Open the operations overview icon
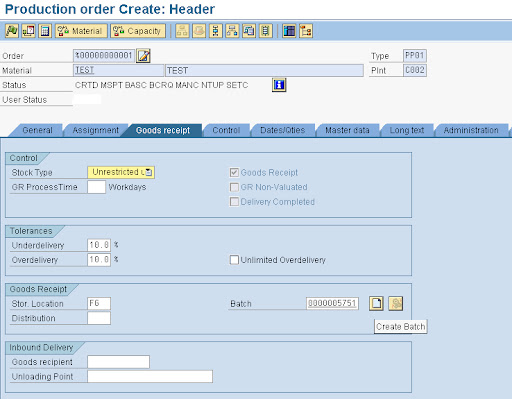 point(216,31)
